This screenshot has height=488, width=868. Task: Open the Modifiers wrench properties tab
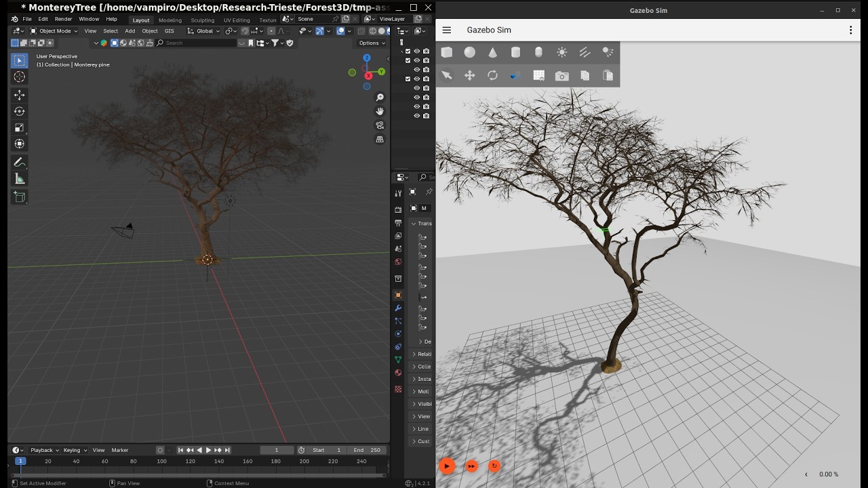(x=398, y=308)
